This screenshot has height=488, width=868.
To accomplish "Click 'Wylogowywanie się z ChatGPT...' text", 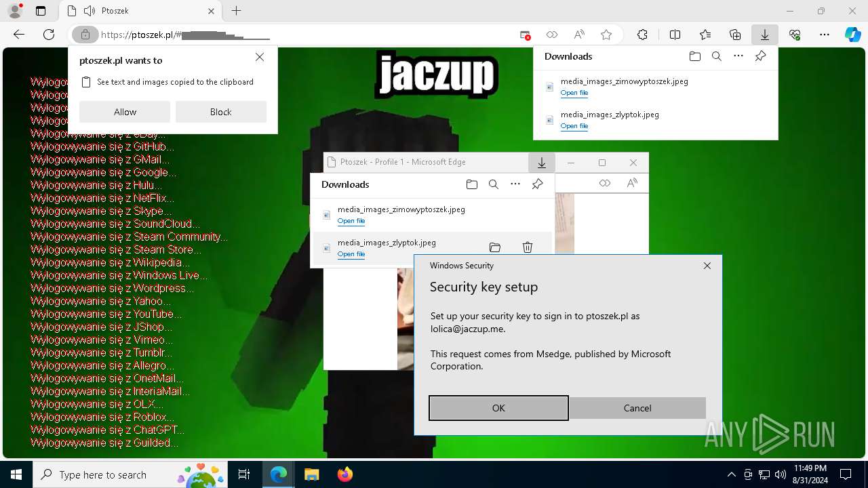I will click(x=107, y=430).
